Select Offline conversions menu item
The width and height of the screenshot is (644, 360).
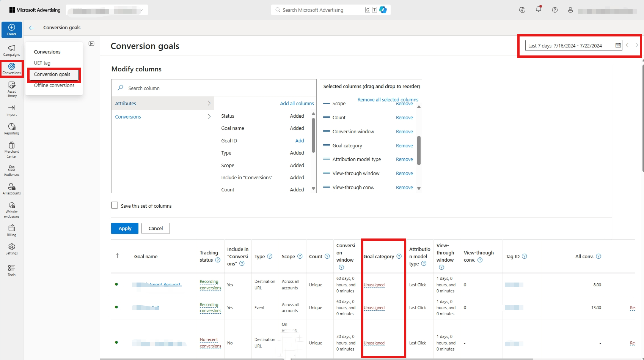[x=54, y=85]
